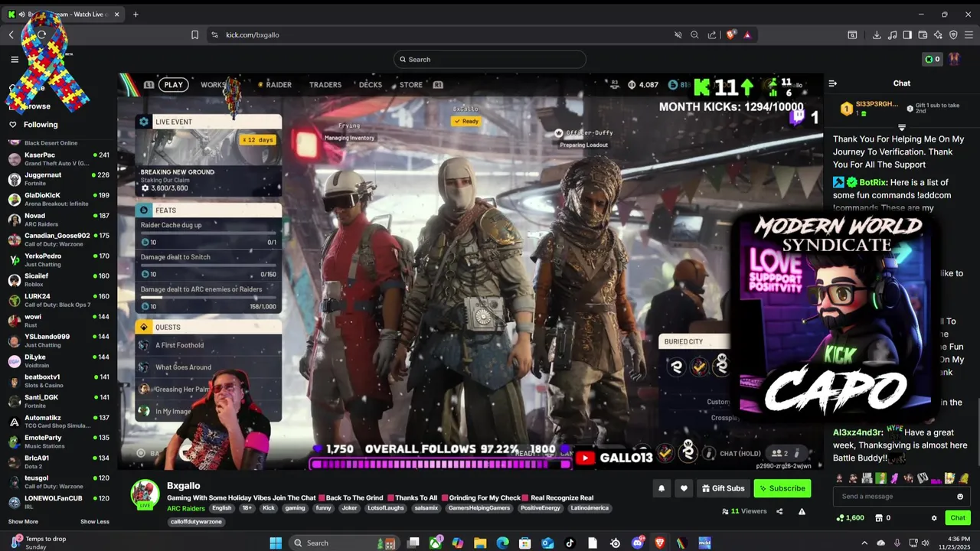Toggle the browser sidebar panel icon
The image size is (980, 551).
[x=907, y=34]
